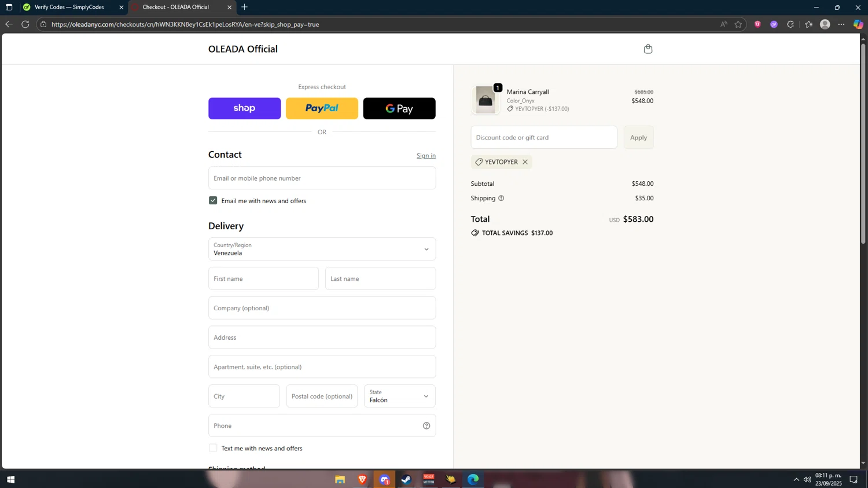Uncheck Email me with news and offers
Screen dimensions: 868x488
(x=213, y=200)
